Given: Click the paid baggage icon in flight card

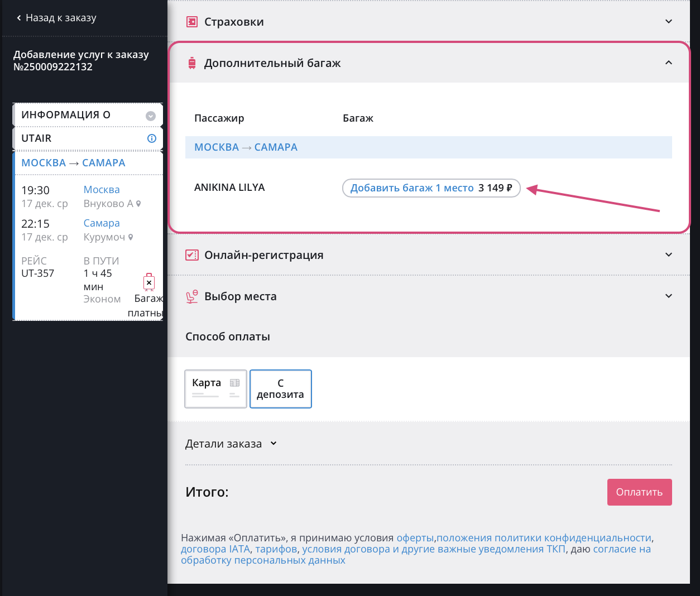Looking at the screenshot, I should (149, 282).
